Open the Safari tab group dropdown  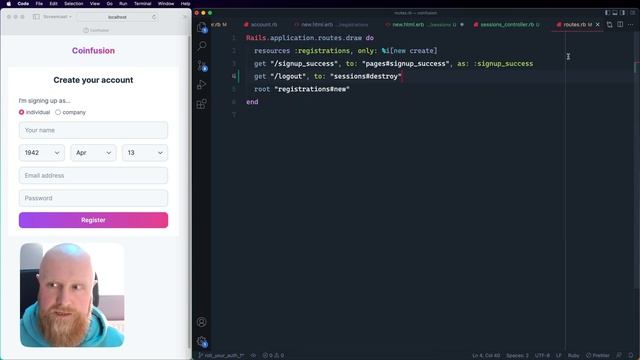pyautogui.click(x=58, y=17)
